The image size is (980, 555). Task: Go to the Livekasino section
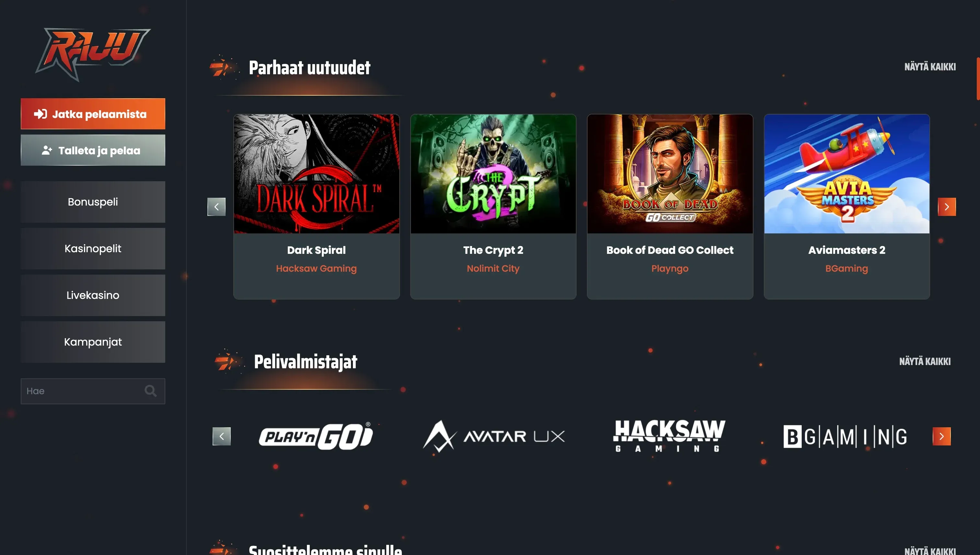coord(93,295)
